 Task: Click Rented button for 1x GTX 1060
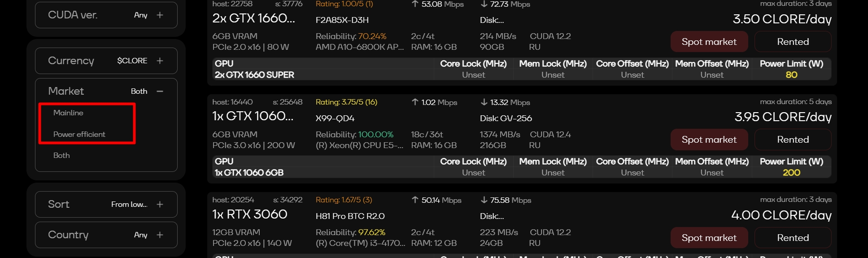793,140
